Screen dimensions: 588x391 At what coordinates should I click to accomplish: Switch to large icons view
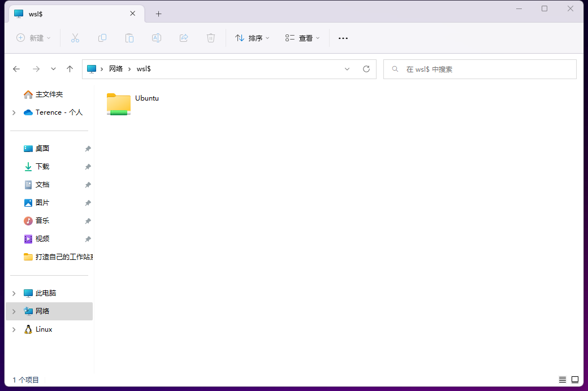point(575,380)
